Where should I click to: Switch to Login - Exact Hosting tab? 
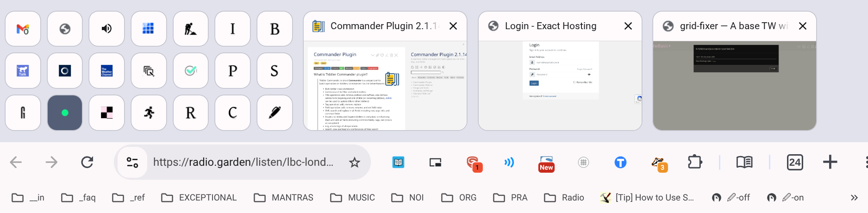551,26
